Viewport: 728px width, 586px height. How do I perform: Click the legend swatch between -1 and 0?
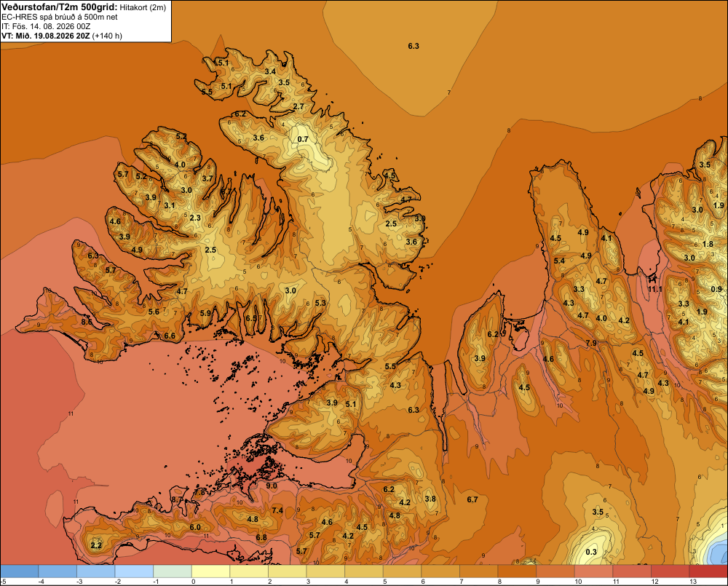coord(173,571)
